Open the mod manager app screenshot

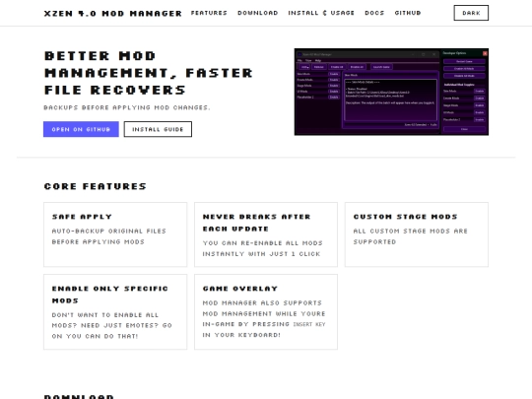point(391,92)
